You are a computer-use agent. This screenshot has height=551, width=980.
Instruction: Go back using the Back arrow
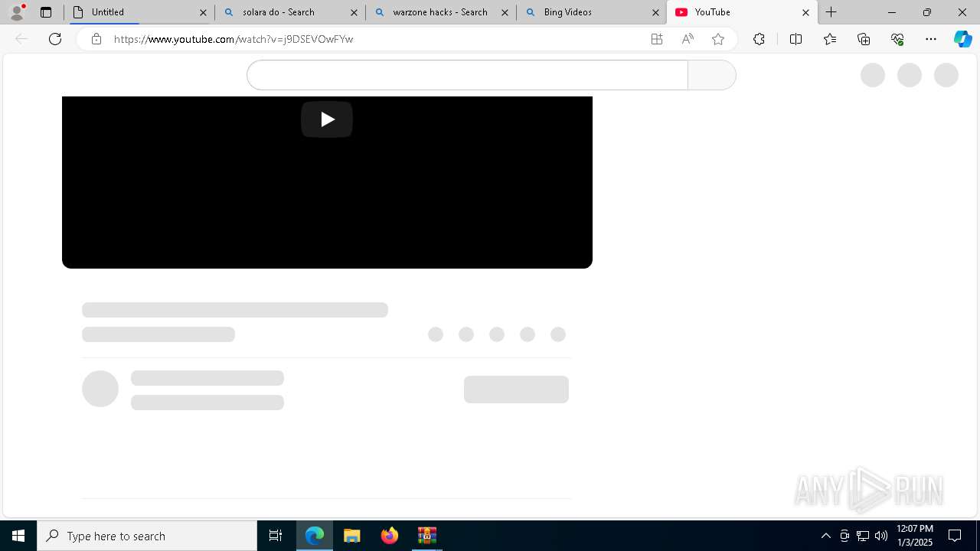21,39
